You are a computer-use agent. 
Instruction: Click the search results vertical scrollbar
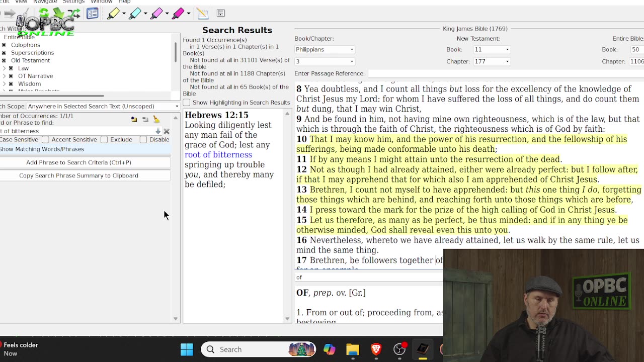(288, 216)
